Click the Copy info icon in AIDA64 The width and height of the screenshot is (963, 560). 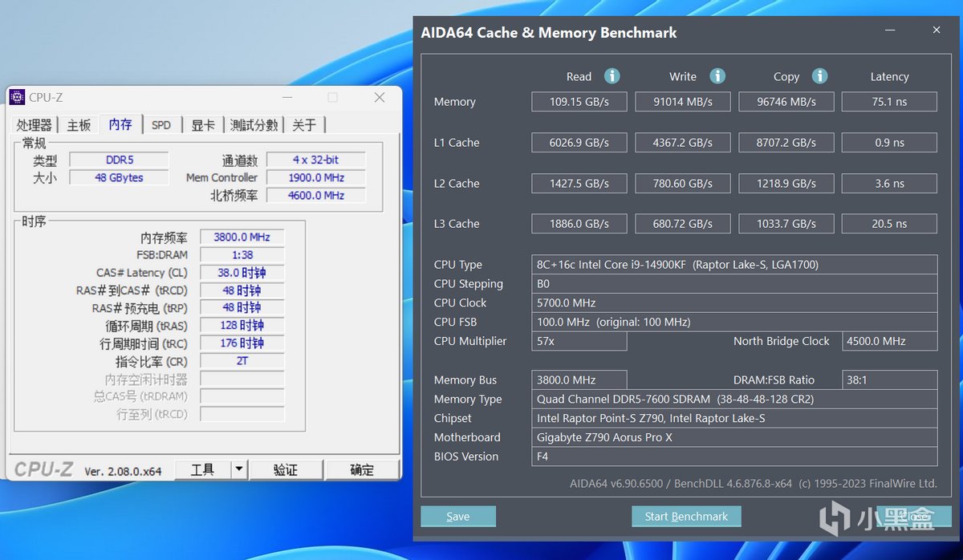(x=819, y=76)
